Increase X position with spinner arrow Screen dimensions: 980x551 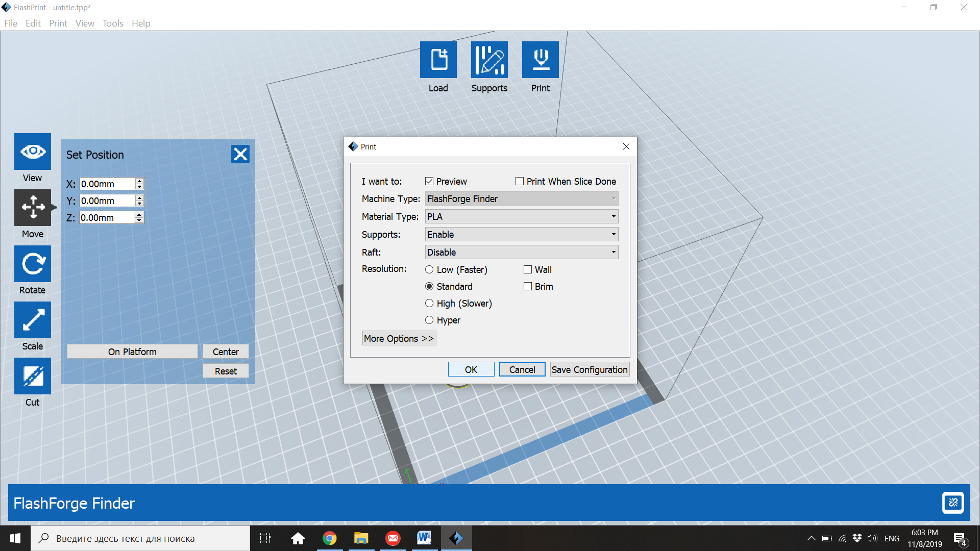pyautogui.click(x=139, y=181)
